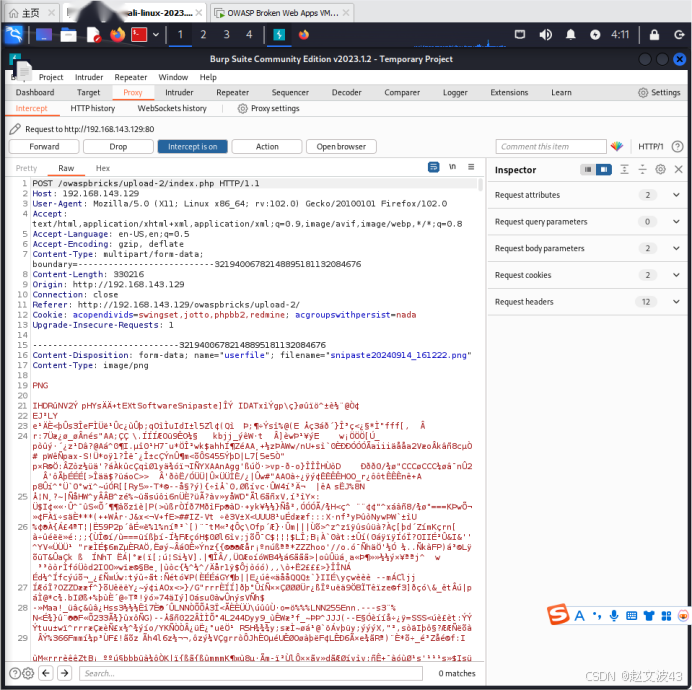Open the notifications bell icon
This screenshot has width=692, height=690.
click(x=571, y=34)
